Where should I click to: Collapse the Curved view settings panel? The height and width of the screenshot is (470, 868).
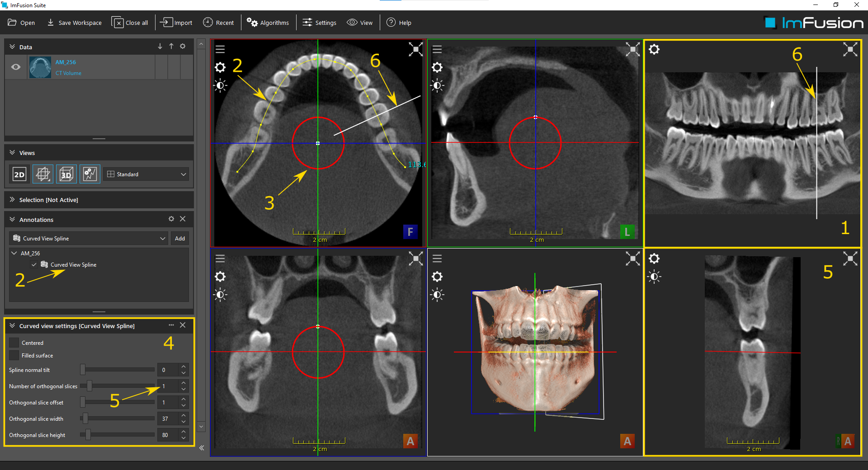pos(12,326)
